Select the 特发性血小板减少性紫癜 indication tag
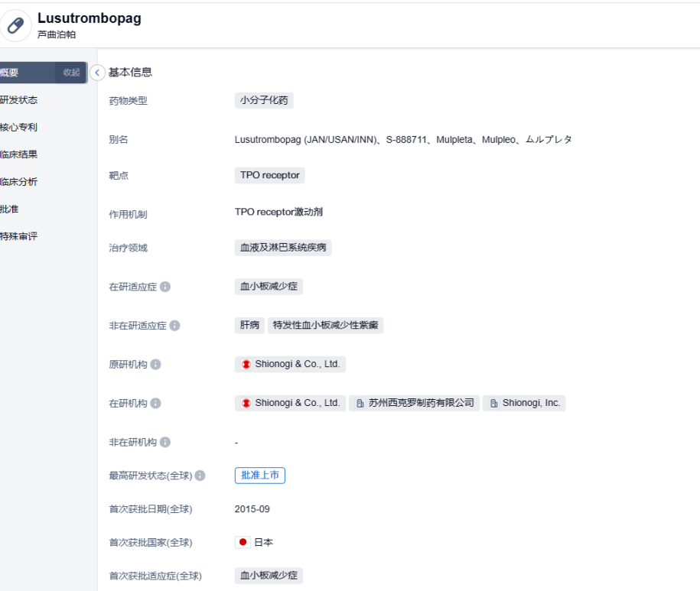The width and height of the screenshot is (700, 591). (x=325, y=325)
